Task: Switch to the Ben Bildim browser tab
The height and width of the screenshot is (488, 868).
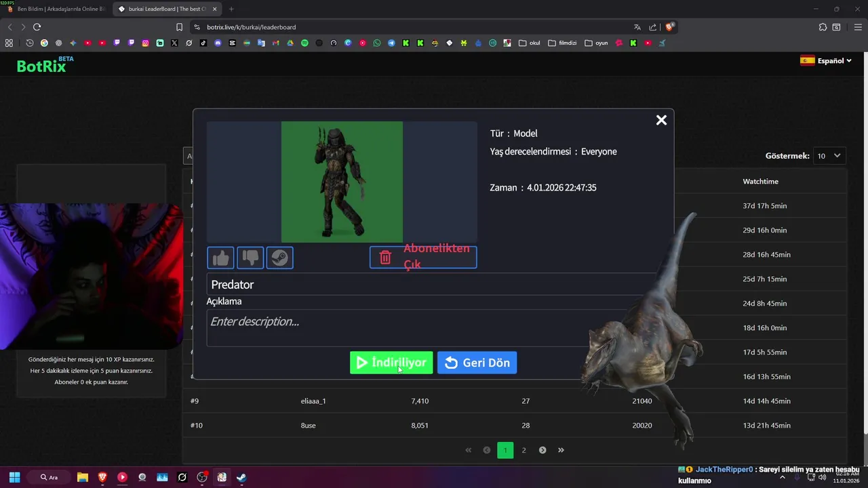Action: tap(56, 9)
